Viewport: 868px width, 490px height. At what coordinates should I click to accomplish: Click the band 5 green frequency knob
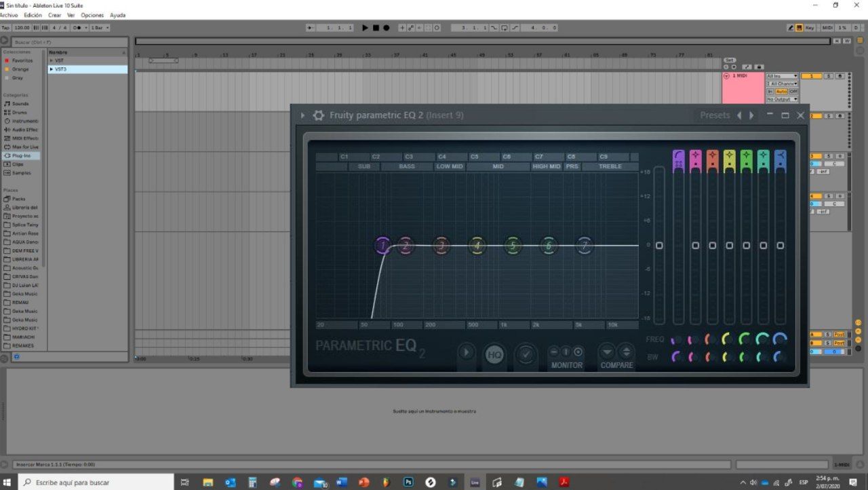[745, 339]
